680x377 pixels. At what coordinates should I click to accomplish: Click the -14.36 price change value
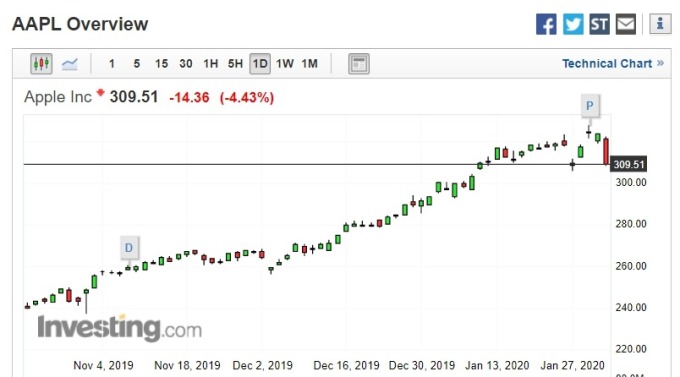[x=189, y=98]
